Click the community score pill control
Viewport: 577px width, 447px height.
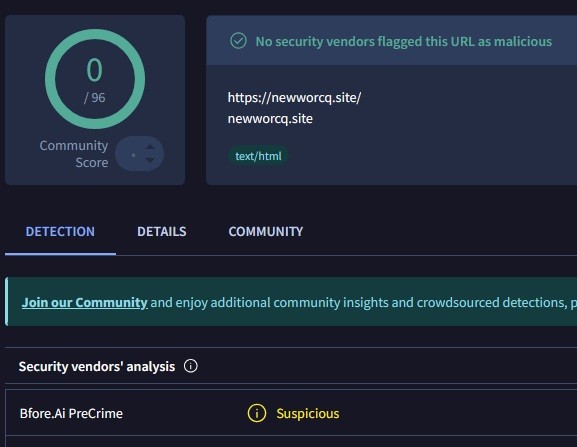[139, 154]
